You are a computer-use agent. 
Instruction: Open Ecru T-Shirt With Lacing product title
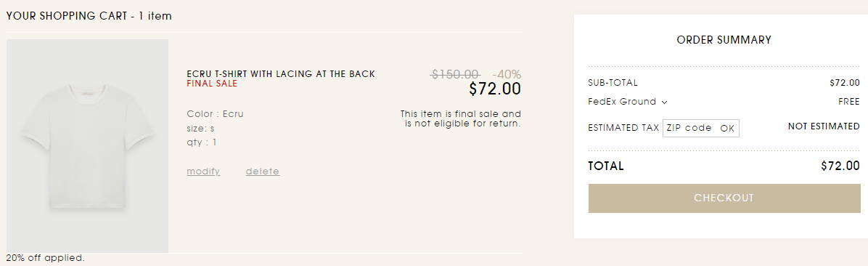(281, 73)
